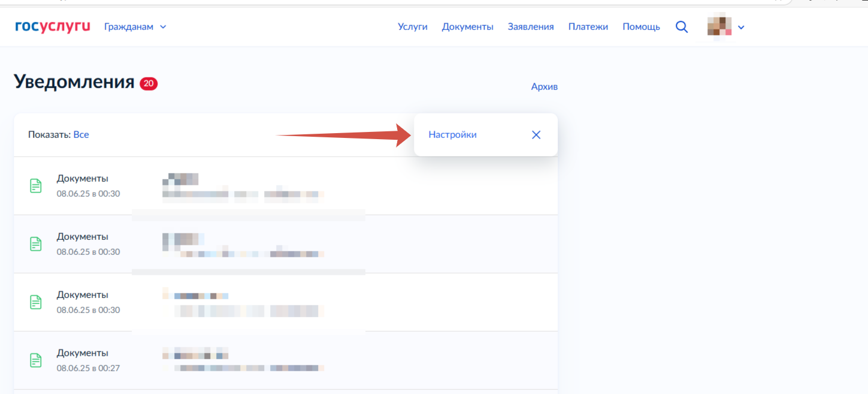Click the Госуслуги logo
The image size is (868, 394).
[53, 26]
